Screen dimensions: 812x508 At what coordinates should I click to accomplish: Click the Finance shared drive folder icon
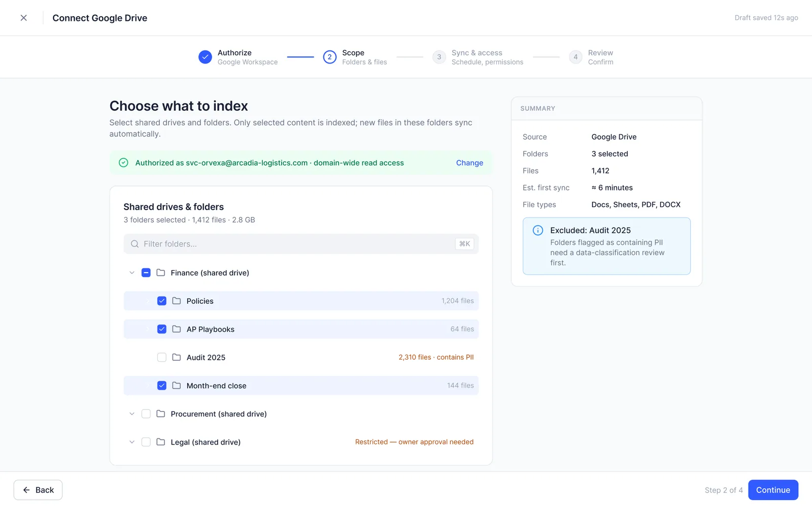pos(161,273)
